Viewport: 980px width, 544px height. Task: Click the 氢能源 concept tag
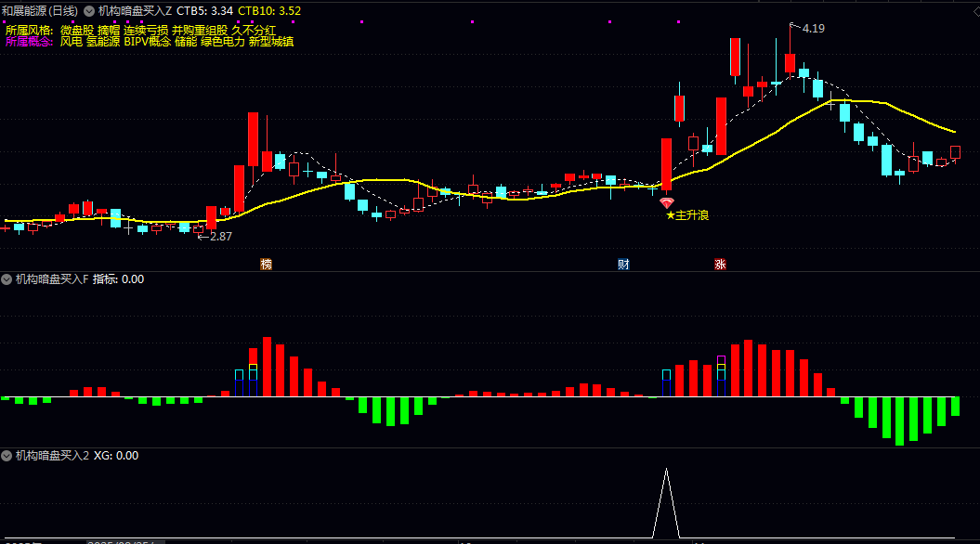coord(103,42)
